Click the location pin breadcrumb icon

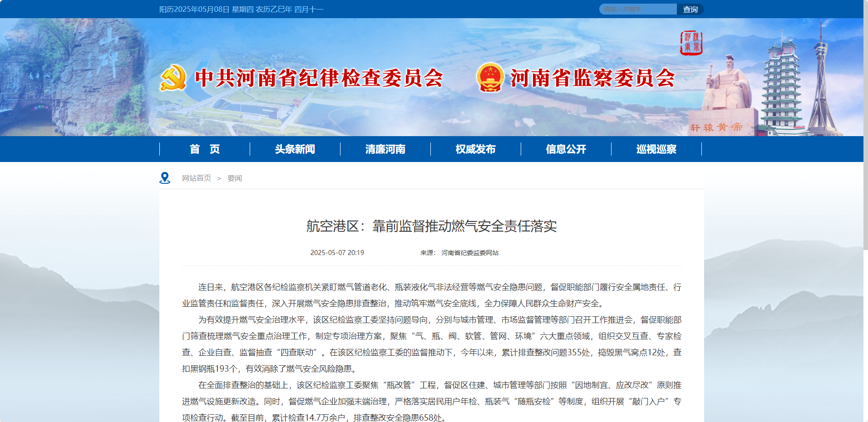pos(165,178)
